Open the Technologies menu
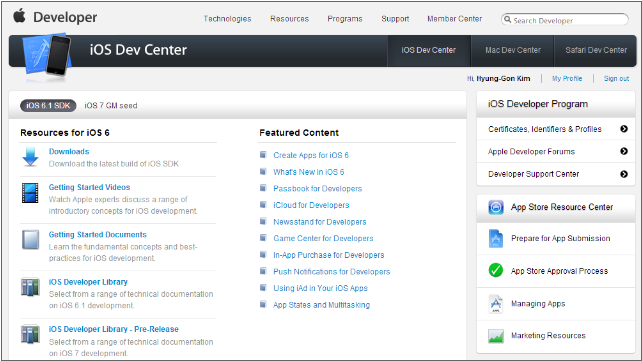The height and width of the screenshot is (361, 642). click(227, 19)
